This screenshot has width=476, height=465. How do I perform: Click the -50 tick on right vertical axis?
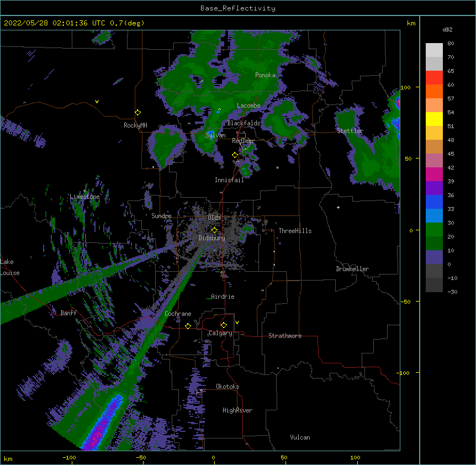405,302
